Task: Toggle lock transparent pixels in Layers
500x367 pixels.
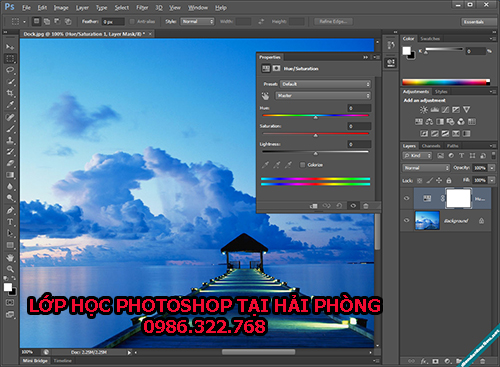Action: pyautogui.click(x=420, y=181)
